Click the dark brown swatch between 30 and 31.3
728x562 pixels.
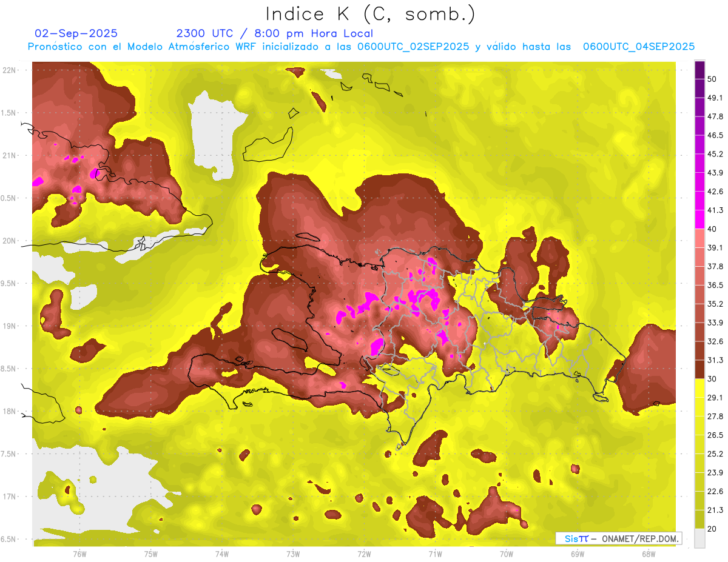(x=699, y=370)
